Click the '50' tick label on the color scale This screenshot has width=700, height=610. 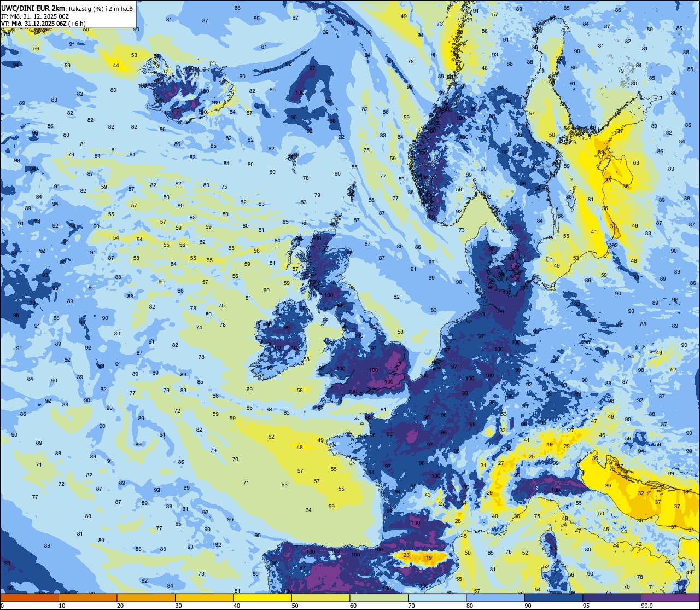295,606
